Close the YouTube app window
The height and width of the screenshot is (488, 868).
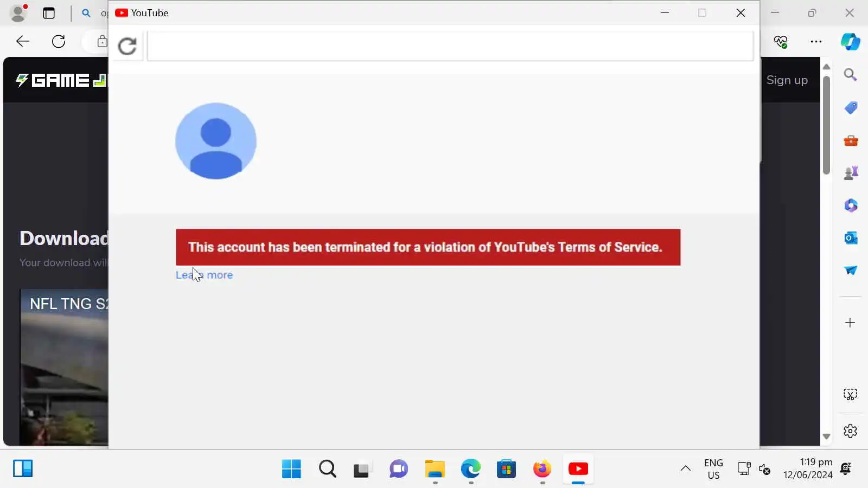[x=741, y=12]
